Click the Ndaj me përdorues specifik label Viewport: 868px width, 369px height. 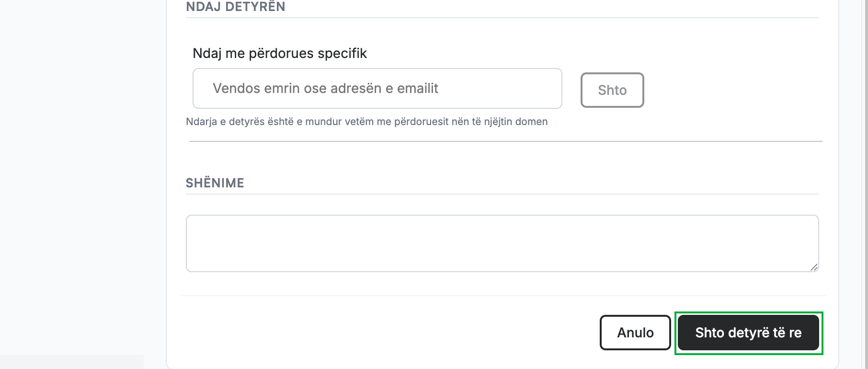(280, 53)
